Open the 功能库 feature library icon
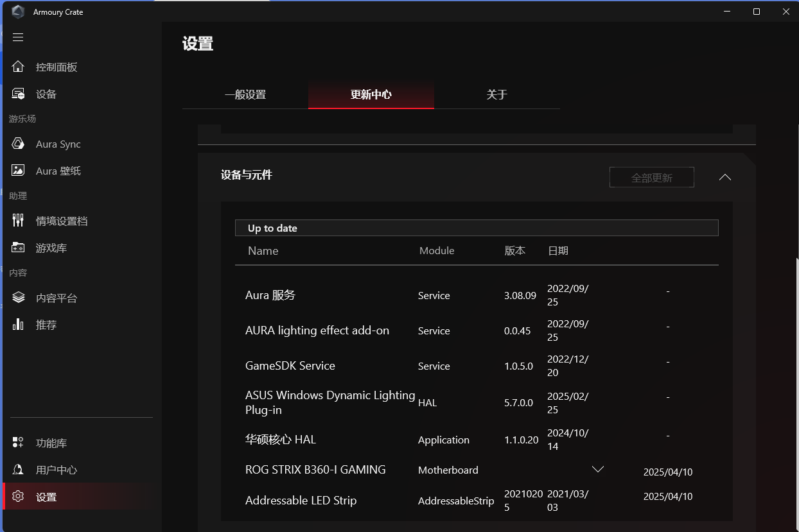799x532 pixels. click(18, 443)
